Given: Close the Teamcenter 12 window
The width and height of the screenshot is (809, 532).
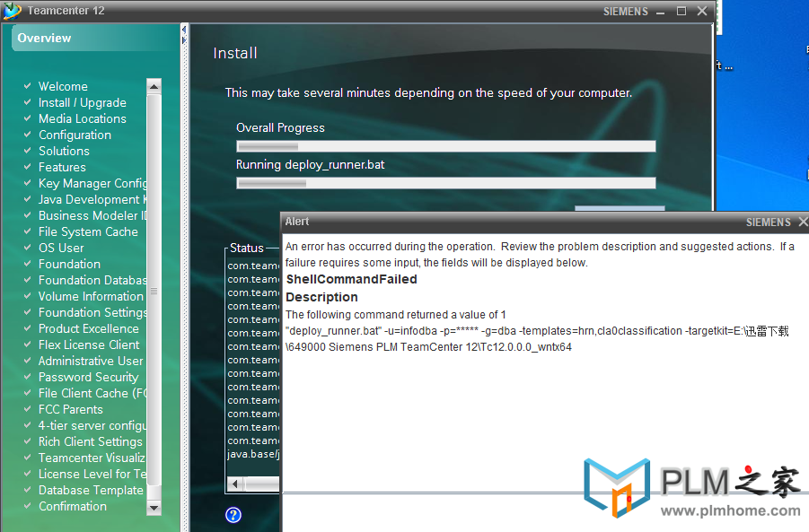Looking at the screenshot, I should pos(702,12).
